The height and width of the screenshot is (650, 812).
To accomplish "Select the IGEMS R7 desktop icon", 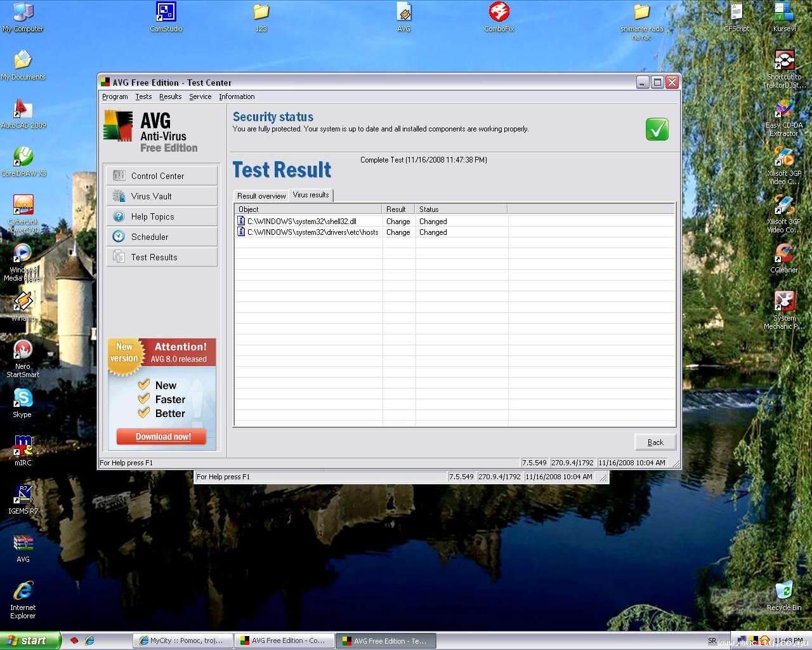I will point(23,500).
